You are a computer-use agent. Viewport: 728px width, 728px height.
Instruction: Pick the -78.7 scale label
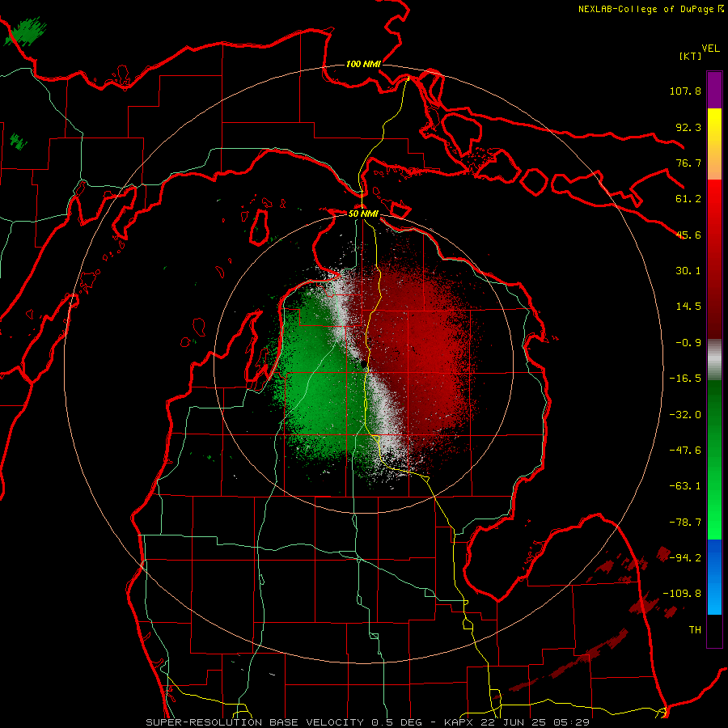pyautogui.click(x=685, y=523)
